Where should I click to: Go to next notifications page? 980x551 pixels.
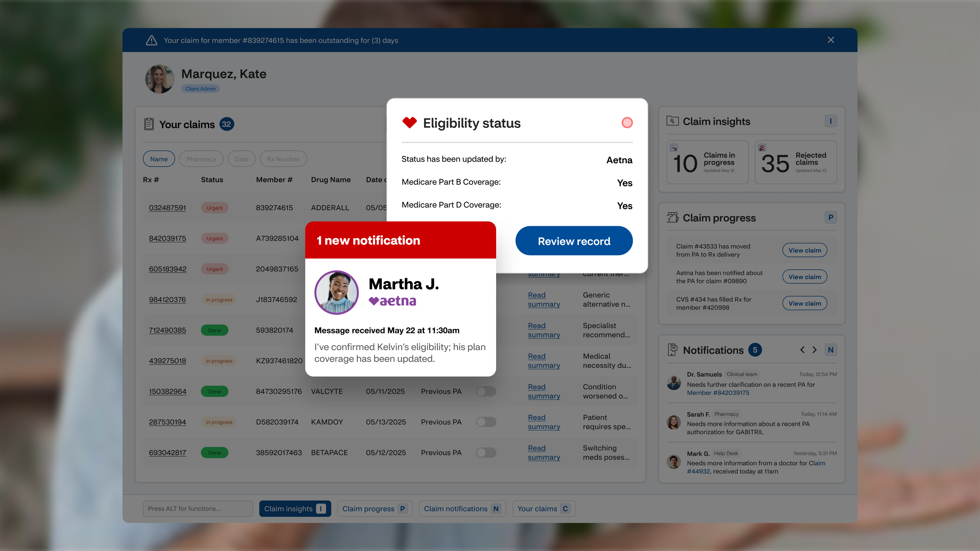[815, 350]
